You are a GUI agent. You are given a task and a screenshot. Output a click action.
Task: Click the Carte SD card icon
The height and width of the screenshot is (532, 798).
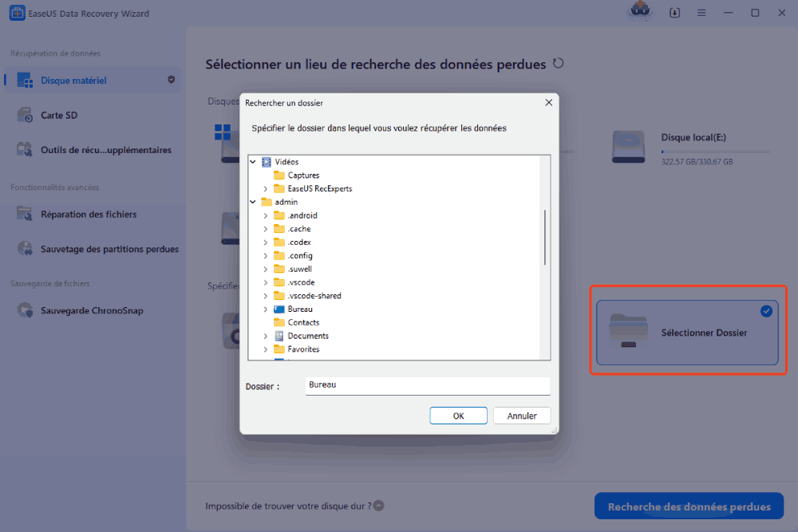pyautogui.click(x=25, y=115)
